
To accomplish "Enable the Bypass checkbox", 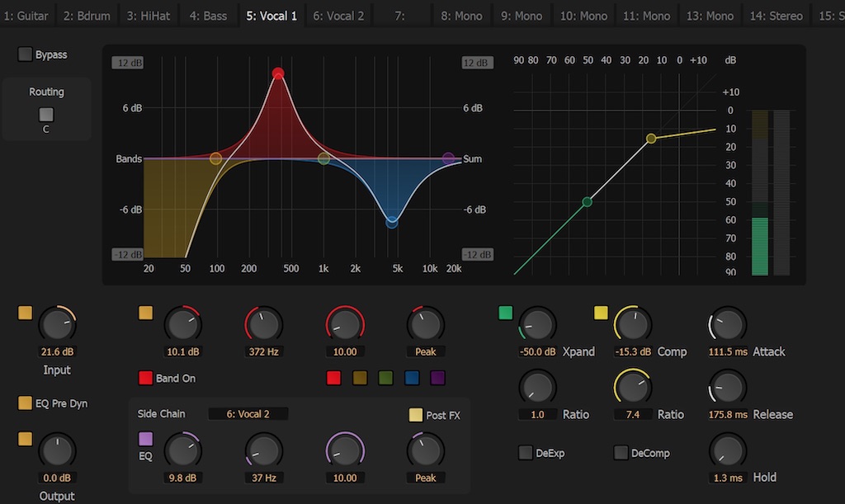I will click(25, 54).
